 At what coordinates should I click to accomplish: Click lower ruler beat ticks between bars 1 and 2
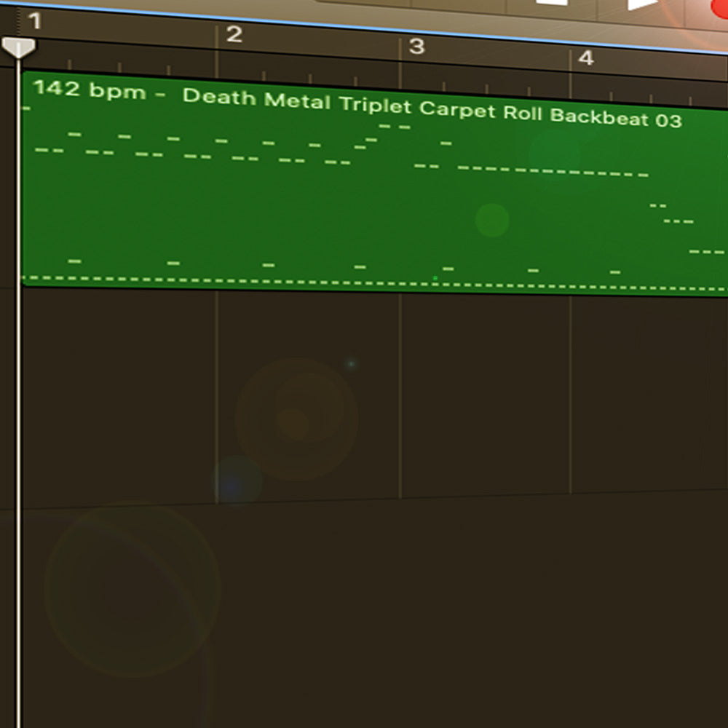point(119,66)
